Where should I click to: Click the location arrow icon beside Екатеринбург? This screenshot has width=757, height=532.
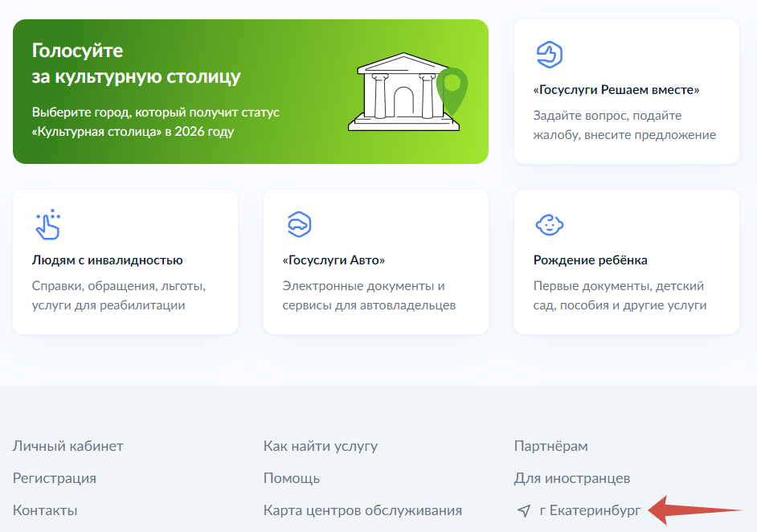[x=524, y=510]
